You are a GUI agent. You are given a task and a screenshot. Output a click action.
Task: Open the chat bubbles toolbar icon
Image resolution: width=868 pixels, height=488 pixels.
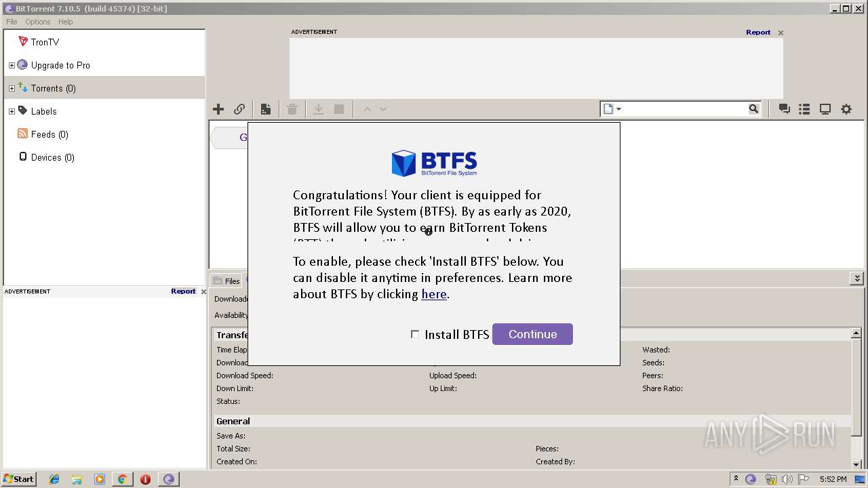tap(785, 109)
